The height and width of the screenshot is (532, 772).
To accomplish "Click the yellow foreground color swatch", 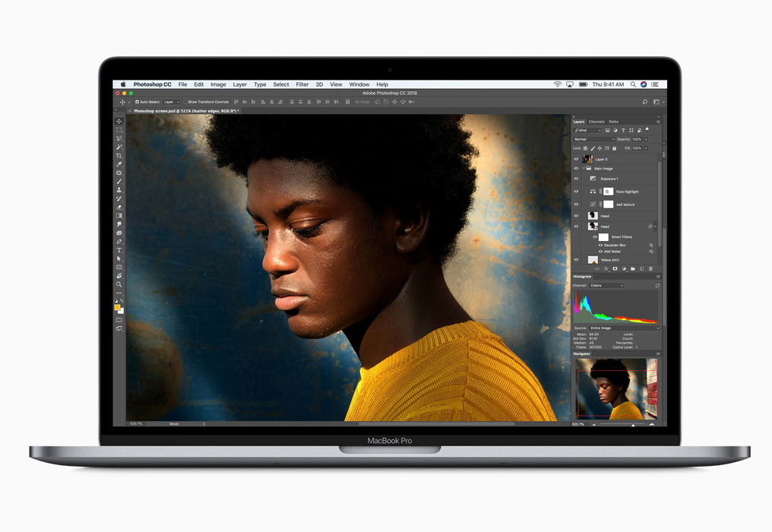I will click(x=117, y=307).
